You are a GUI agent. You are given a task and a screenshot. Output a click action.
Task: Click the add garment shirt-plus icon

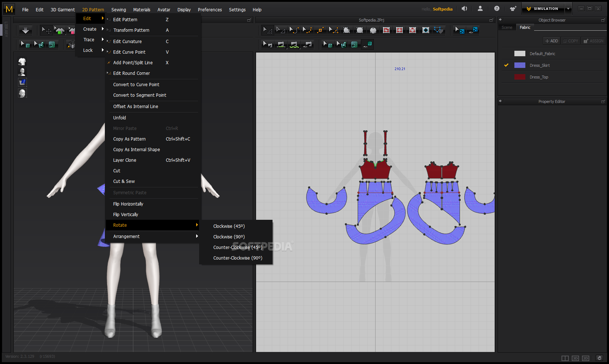coord(513,9)
